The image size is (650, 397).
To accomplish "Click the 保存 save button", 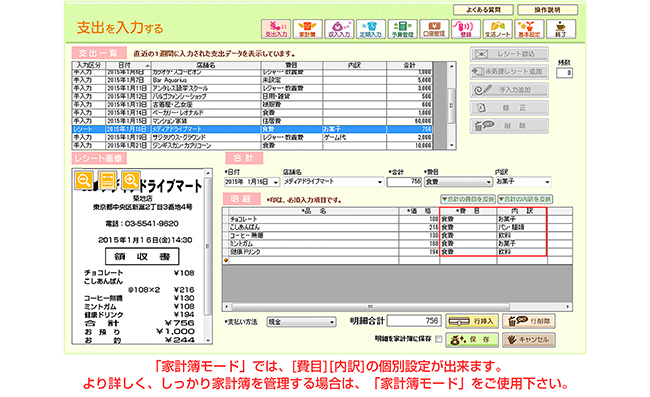I will 472,339.
